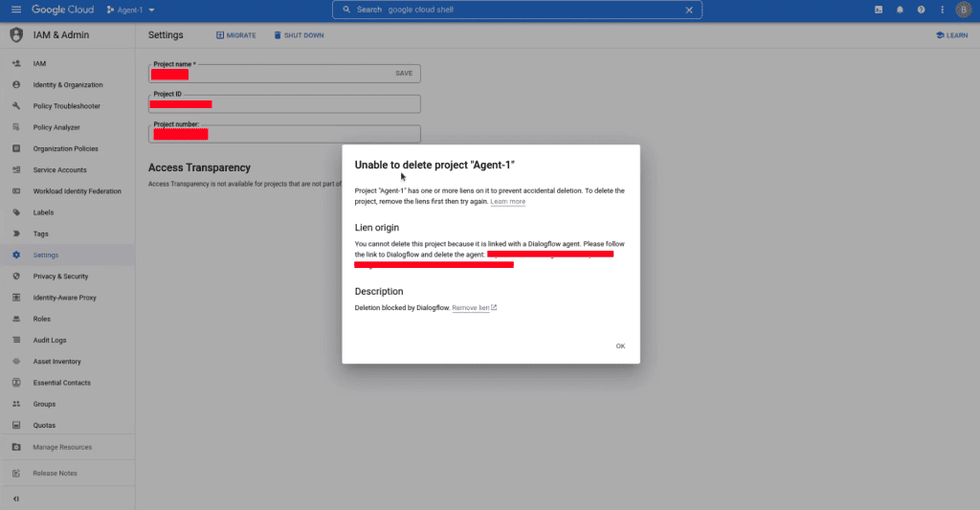Click the LEARN button
Image resolution: width=980 pixels, height=510 pixels.
coord(952,35)
